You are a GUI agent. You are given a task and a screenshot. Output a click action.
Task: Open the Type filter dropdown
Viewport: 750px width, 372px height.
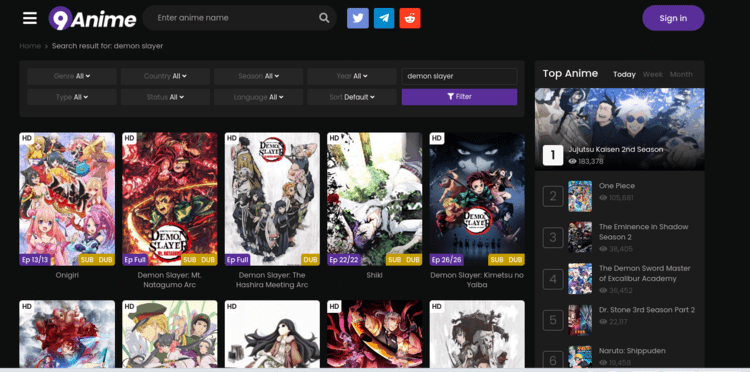(72, 97)
